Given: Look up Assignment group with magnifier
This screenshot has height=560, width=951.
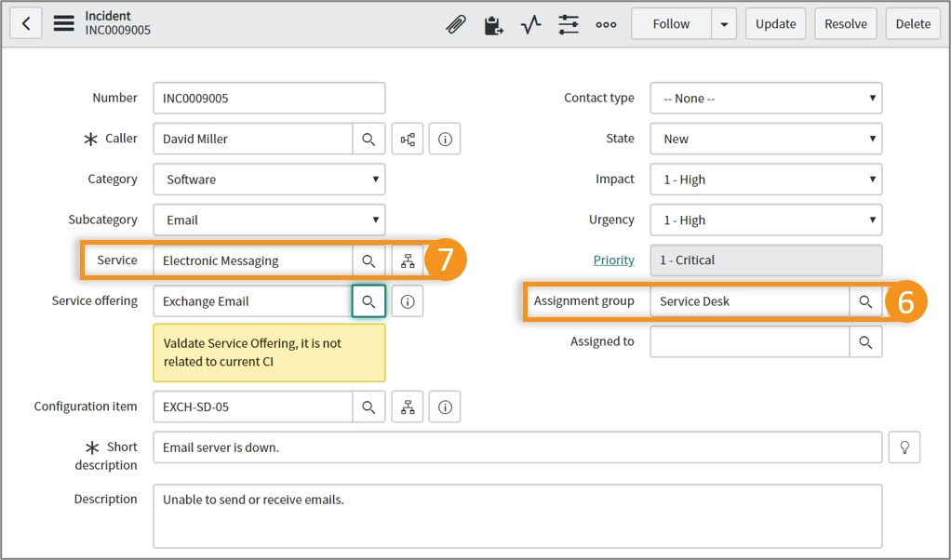Looking at the screenshot, I should point(865,301).
